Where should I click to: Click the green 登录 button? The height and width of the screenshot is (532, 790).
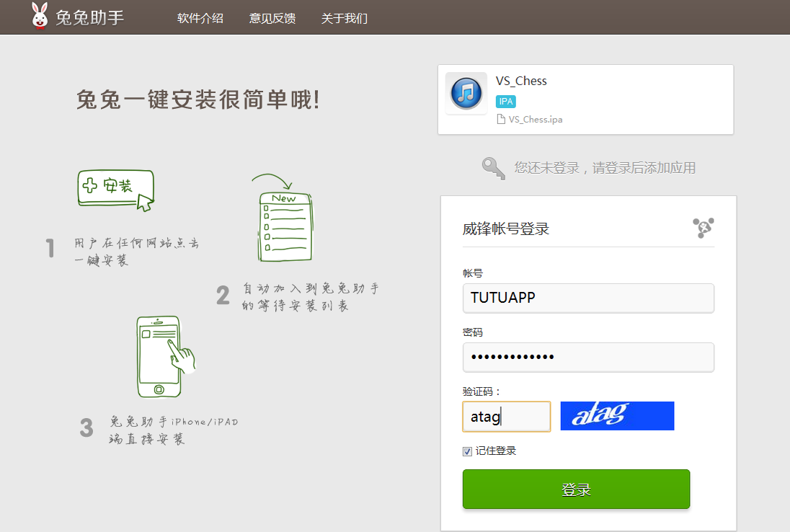tap(576, 489)
